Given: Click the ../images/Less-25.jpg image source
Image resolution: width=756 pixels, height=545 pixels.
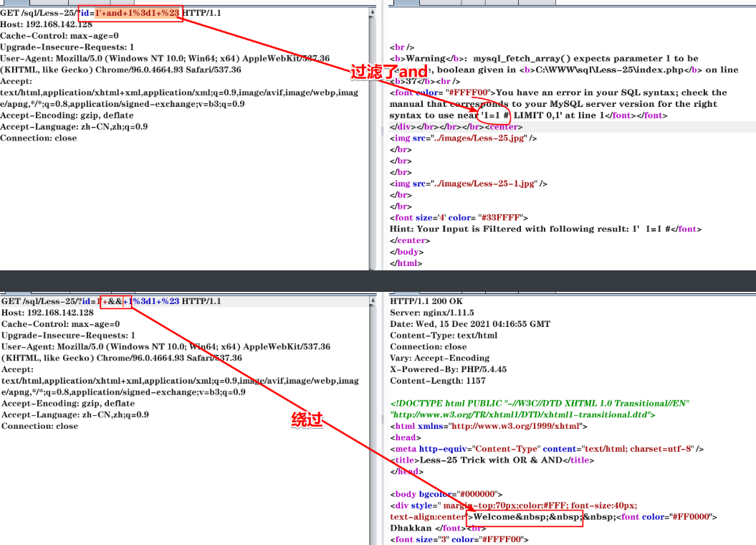Looking at the screenshot, I should (476, 138).
